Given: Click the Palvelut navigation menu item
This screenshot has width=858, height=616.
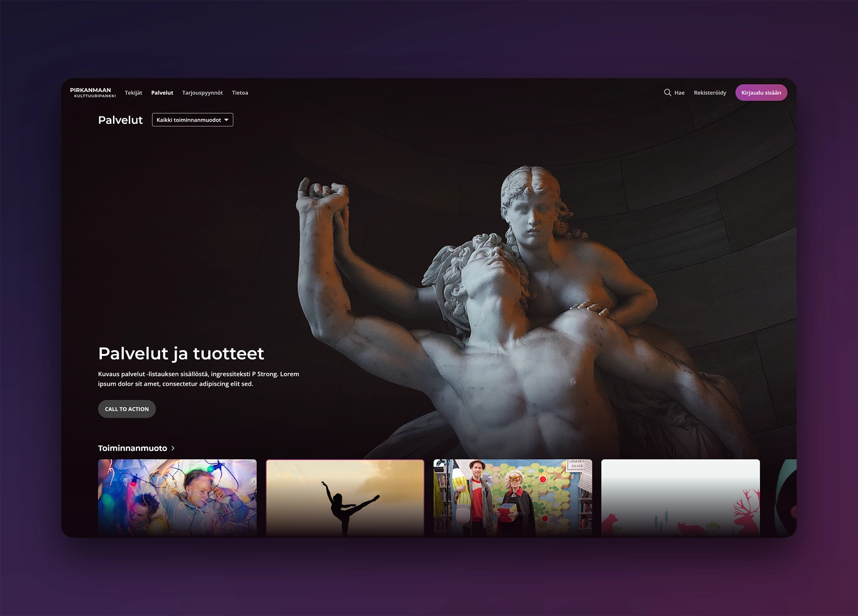Looking at the screenshot, I should [x=162, y=93].
